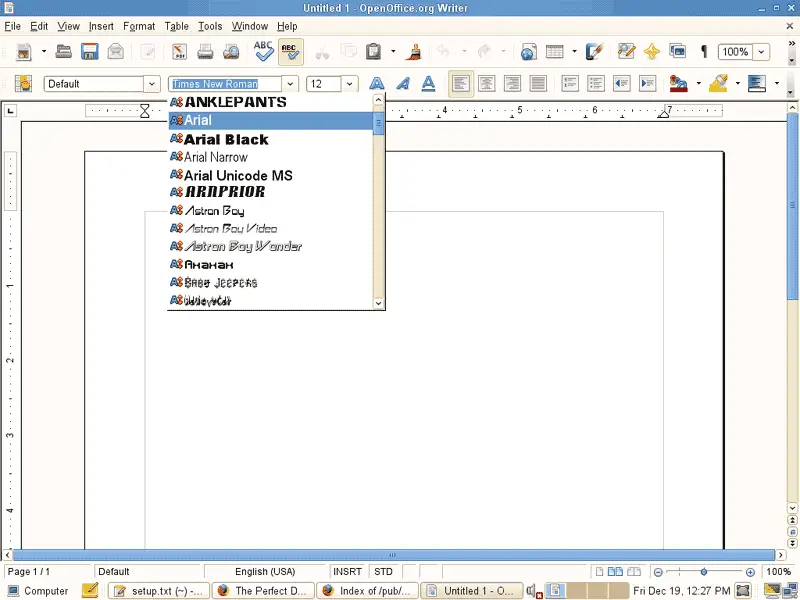The image size is (800, 600).
Task: Apply highlighting color
Action: pos(718,84)
